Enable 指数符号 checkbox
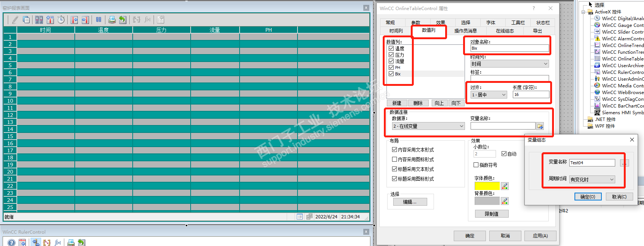Viewport: 644px width, 246px height. (x=476, y=165)
